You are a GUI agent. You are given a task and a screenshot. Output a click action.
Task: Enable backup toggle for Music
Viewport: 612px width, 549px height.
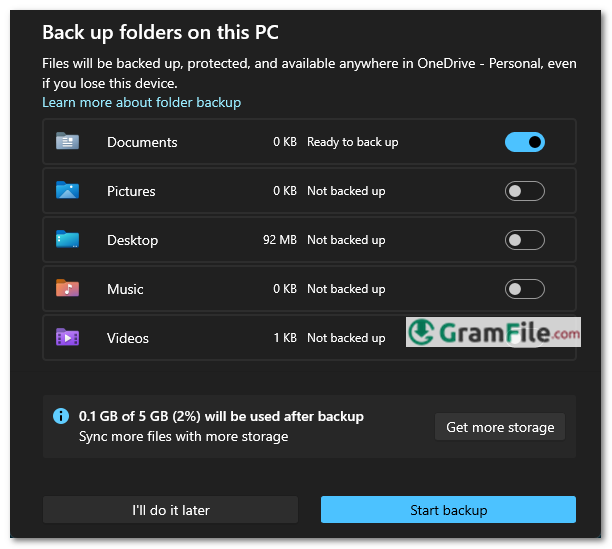pos(525,289)
